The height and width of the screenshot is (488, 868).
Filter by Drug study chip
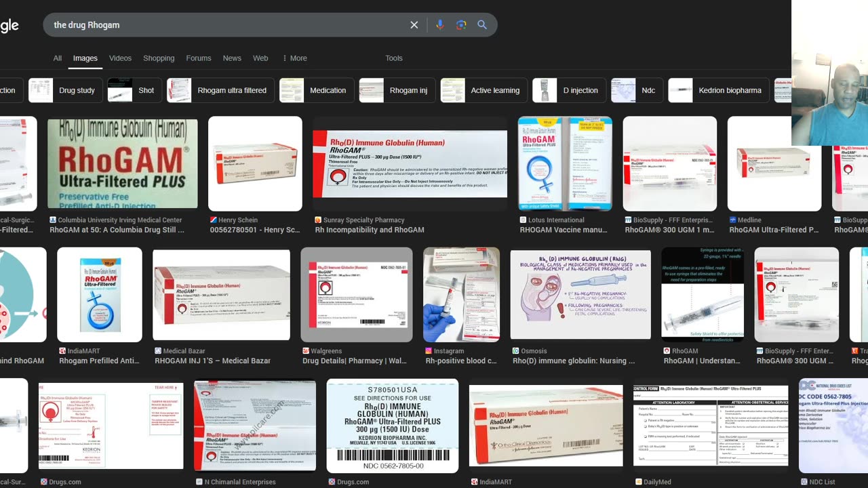pos(66,90)
